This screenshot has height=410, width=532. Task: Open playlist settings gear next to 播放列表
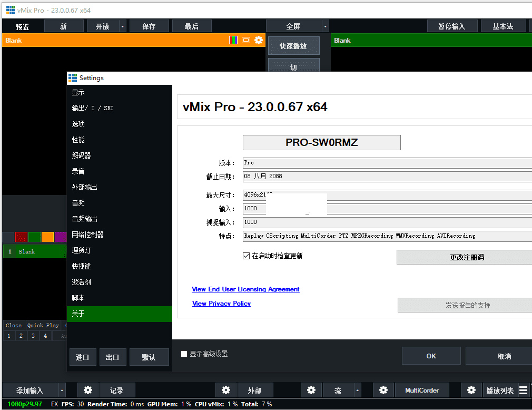471,391
